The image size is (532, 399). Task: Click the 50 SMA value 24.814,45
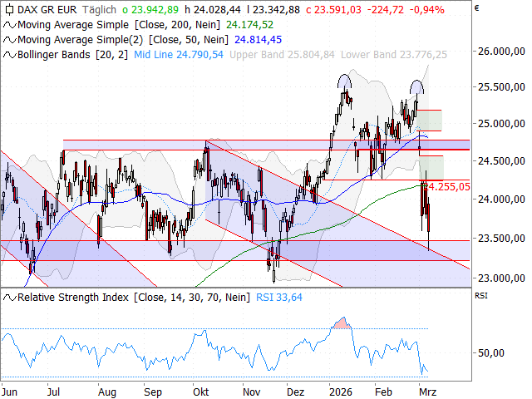(259, 40)
